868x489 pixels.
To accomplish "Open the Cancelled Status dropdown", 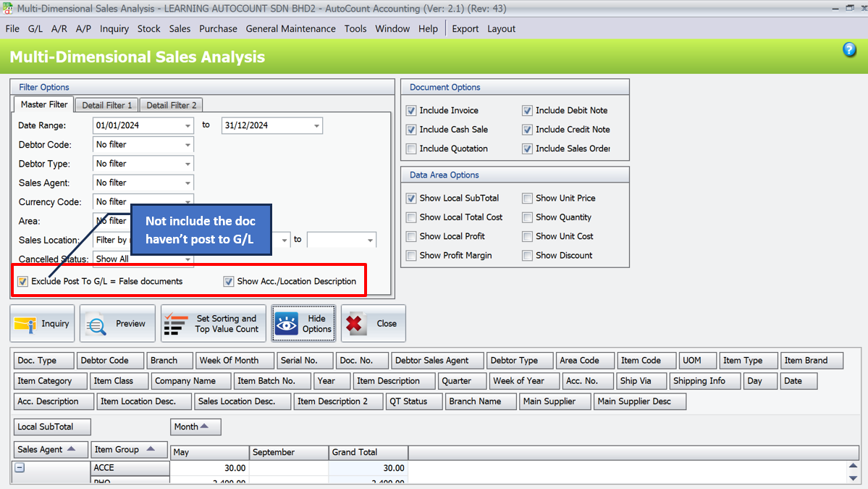I will point(188,259).
